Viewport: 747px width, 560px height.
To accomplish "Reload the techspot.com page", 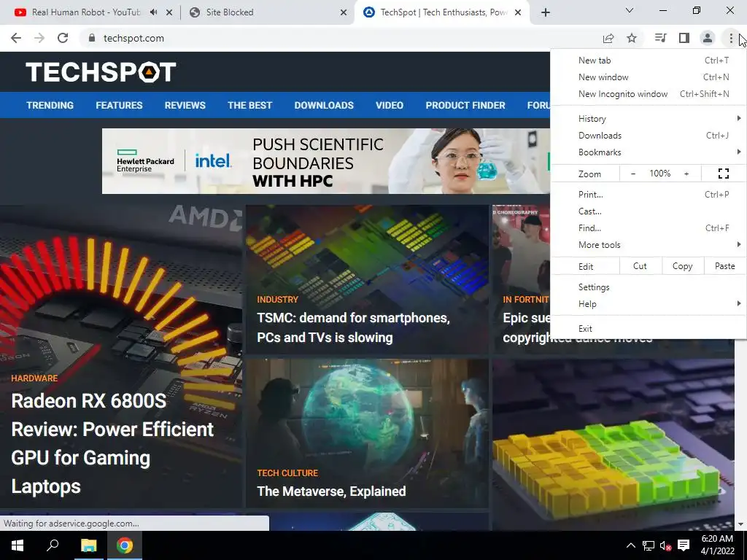I will (x=63, y=38).
